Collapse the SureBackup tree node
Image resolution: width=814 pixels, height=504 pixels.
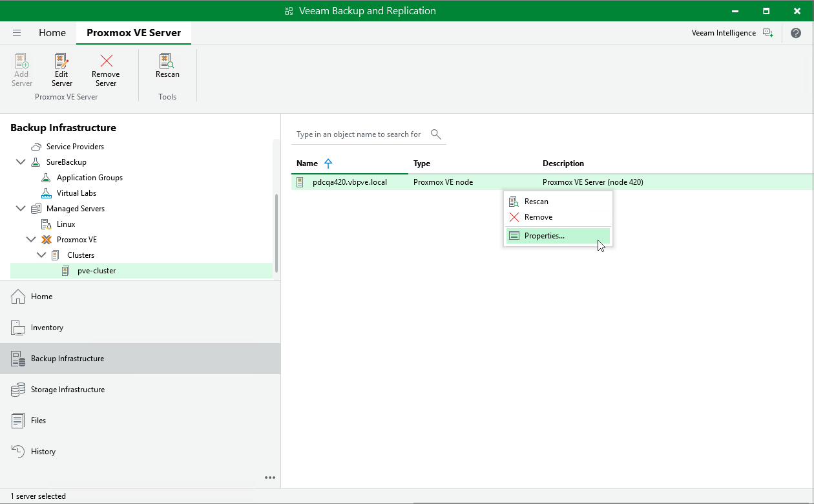[x=21, y=162]
